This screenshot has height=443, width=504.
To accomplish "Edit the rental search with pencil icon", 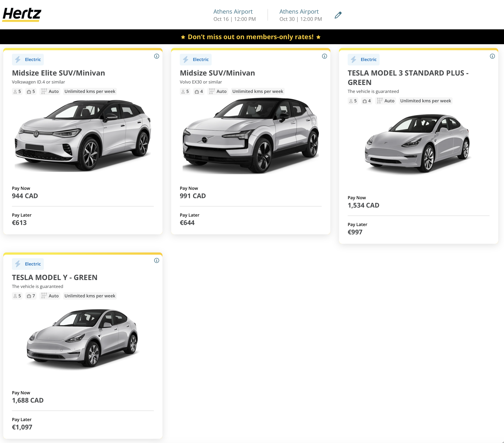I will tap(338, 15).
